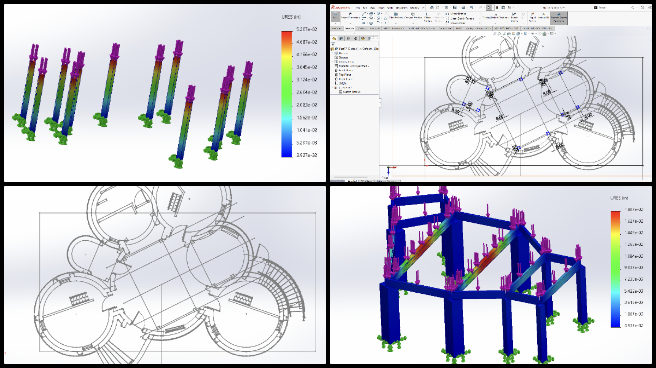Screen dimensions: 656x368
Task: Click the Print icon in title bar
Action: (464, 8)
